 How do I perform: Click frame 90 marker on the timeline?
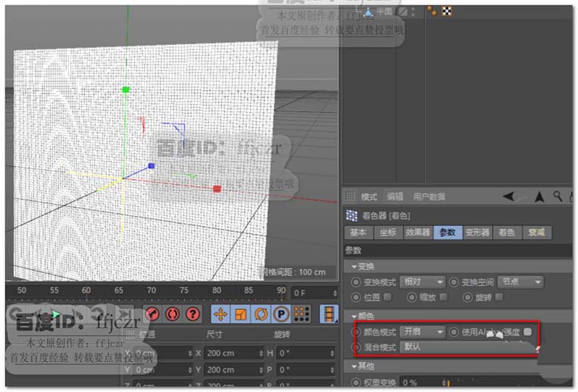(x=281, y=290)
